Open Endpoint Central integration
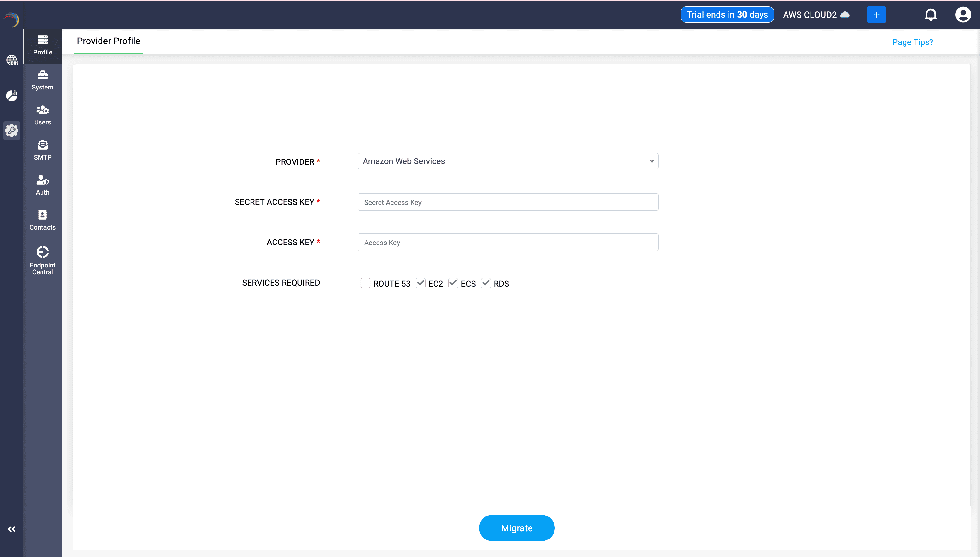The height and width of the screenshot is (557, 980). tap(42, 259)
